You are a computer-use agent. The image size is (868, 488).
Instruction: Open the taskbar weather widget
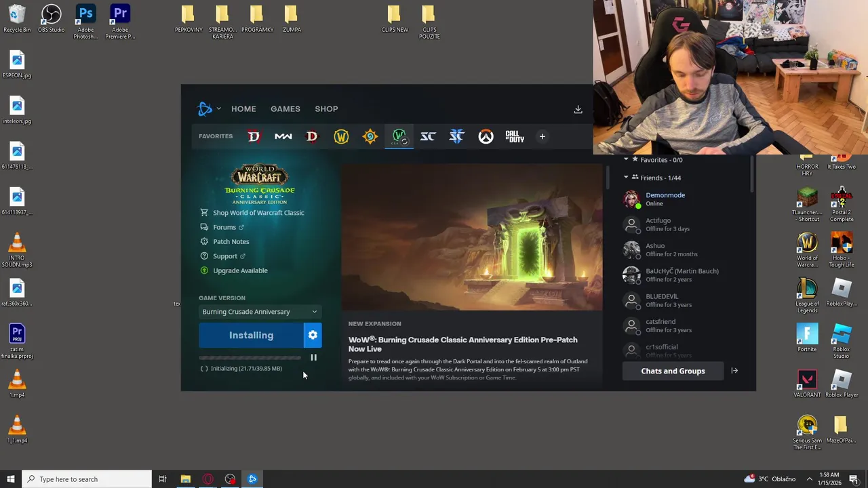(770, 479)
